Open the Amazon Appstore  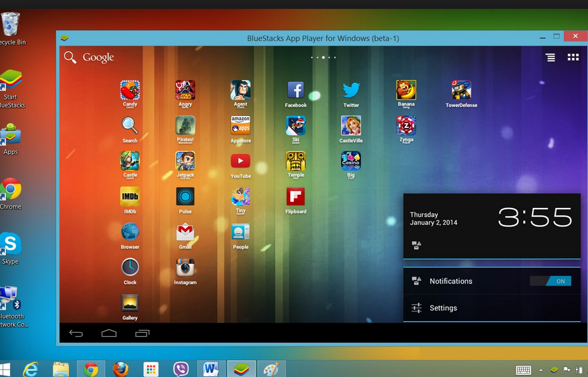point(240,125)
